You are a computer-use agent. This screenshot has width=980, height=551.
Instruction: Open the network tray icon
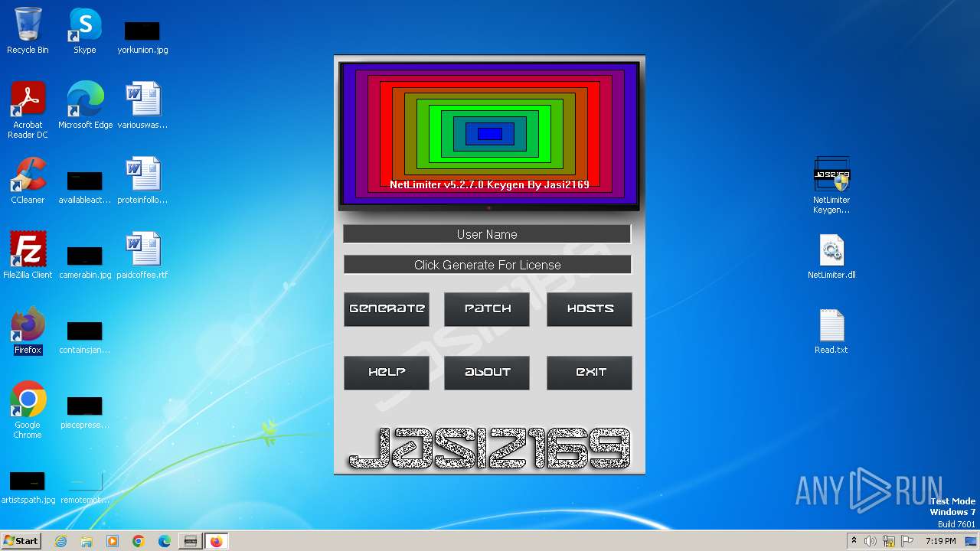click(x=889, y=541)
